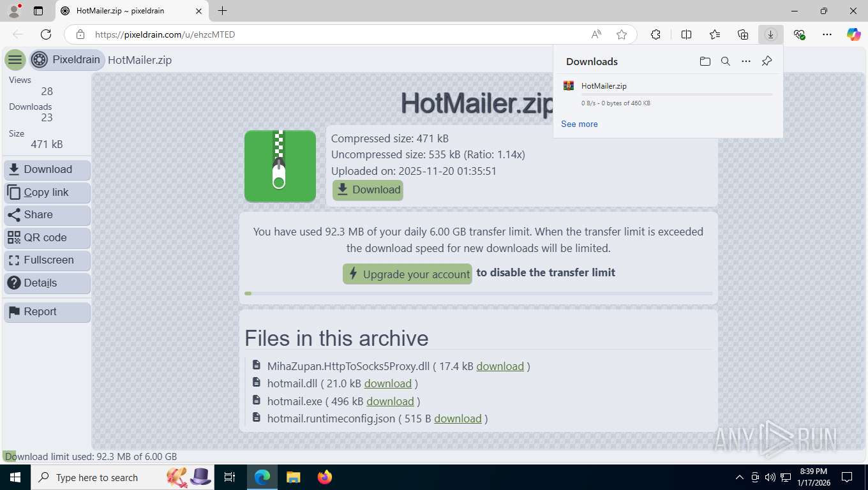
Task: View site information lock icon
Action: pyautogui.click(x=80, y=34)
